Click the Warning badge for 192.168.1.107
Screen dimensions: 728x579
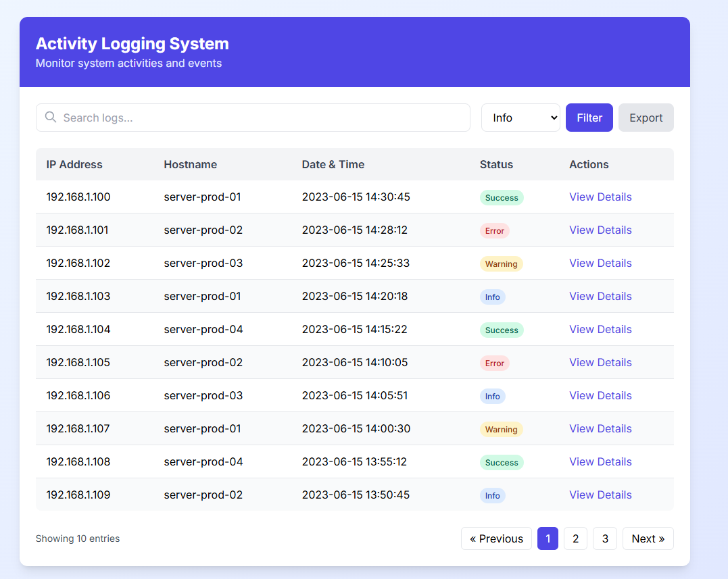tap(502, 429)
